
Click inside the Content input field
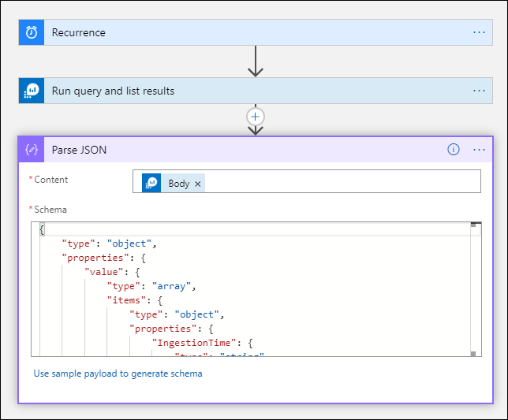[x=339, y=182]
